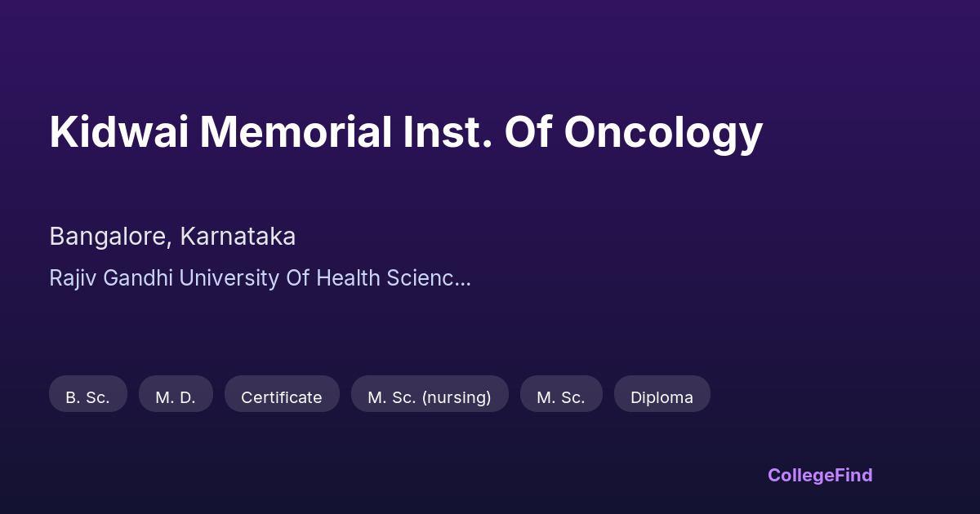The height and width of the screenshot is (514, 980).
Task: Open the CollegeFind brand logo
Action: coord(820,475)
